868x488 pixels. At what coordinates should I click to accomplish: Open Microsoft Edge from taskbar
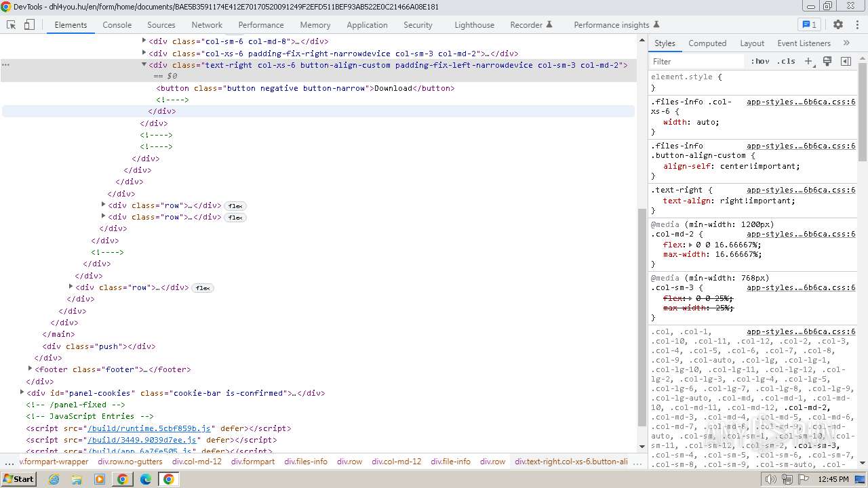pyautogui.click(x=146, y=479)
